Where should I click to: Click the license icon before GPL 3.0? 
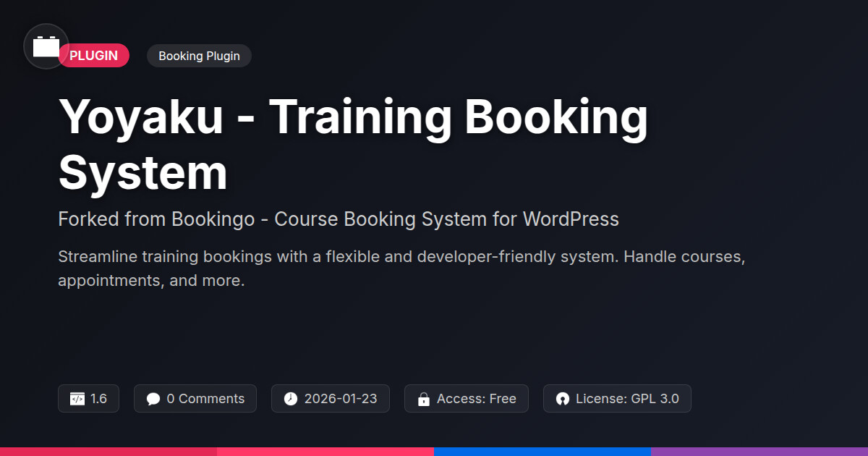click(x=563, y=399)
